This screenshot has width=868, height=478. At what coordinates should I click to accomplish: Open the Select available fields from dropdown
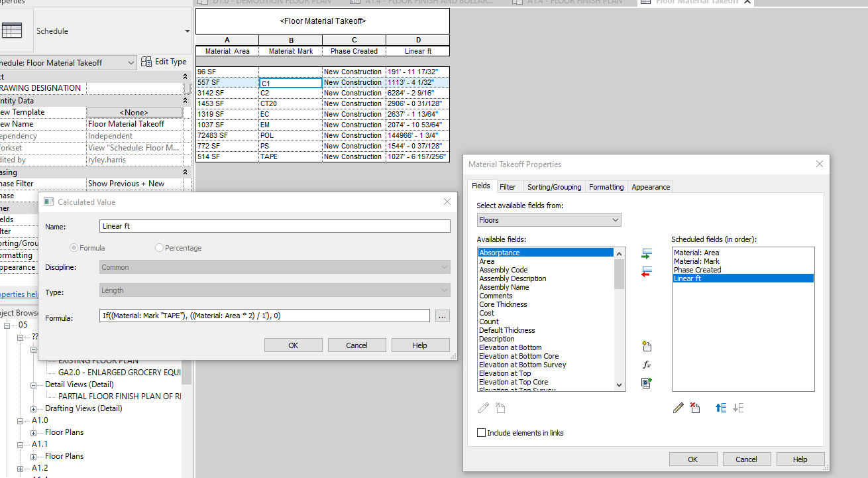click(549, 220)
